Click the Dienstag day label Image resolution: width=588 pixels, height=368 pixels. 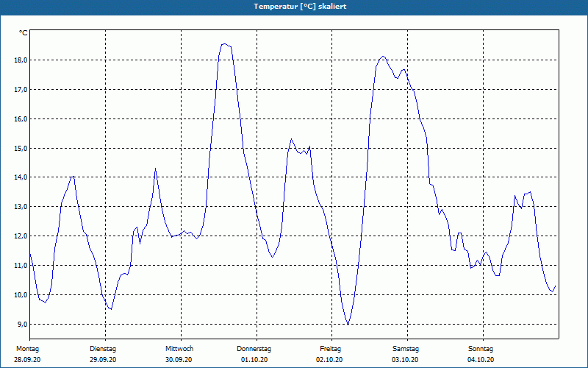click(x=103, y=349)
